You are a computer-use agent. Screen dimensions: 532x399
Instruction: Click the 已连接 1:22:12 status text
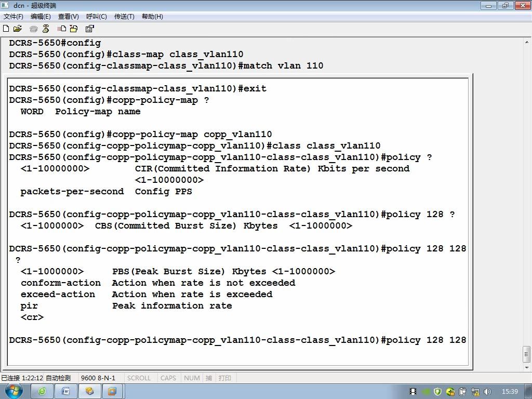click(22, 378)
